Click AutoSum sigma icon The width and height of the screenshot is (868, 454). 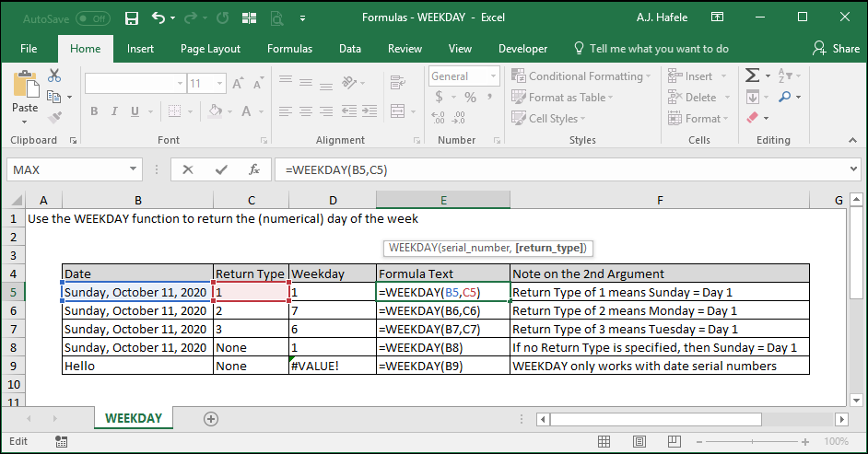(752, 76)
